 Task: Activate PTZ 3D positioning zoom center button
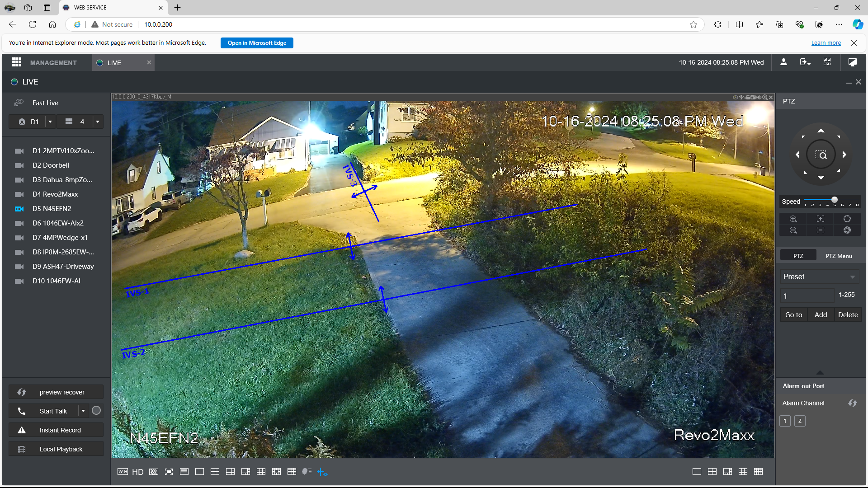tap(821, 155)
